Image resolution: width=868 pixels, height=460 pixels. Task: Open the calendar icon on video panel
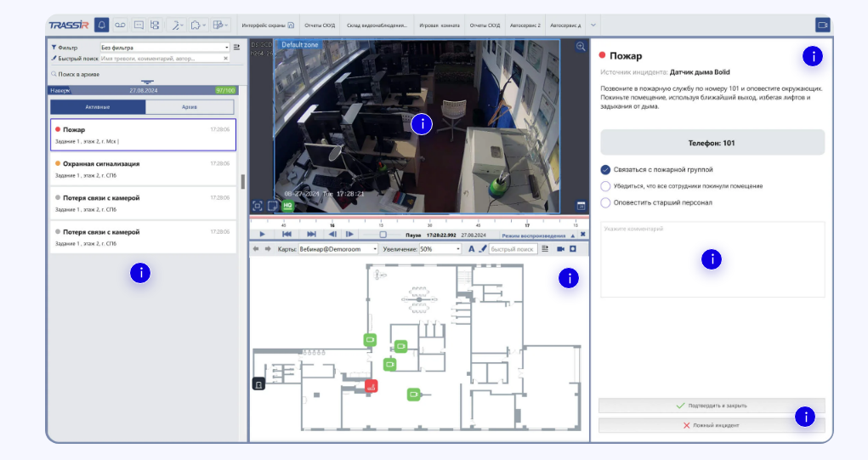coord(581,206)
